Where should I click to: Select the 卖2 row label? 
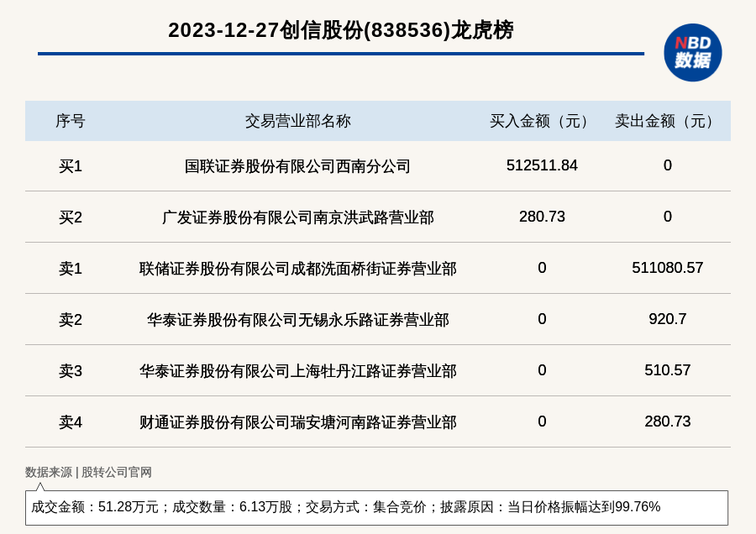tap(71, 320)
